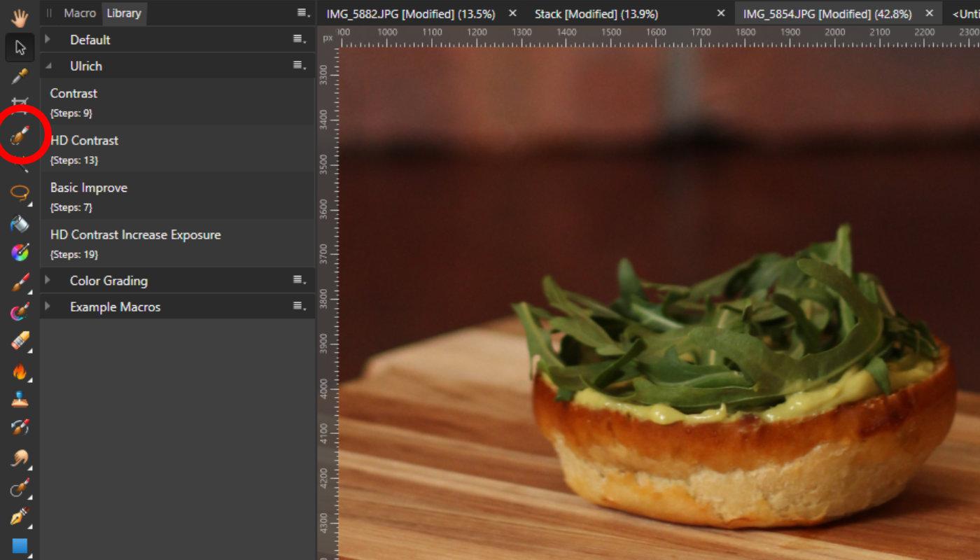
Task: Click the px ruler unit corner
Action: [328, 38]
